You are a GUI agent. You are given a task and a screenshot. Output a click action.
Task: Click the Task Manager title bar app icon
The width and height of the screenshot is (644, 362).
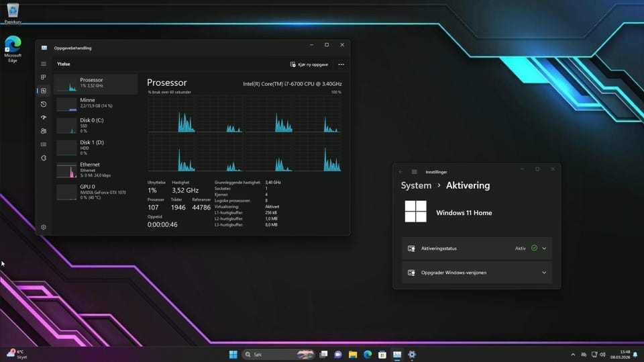point(44,48)
